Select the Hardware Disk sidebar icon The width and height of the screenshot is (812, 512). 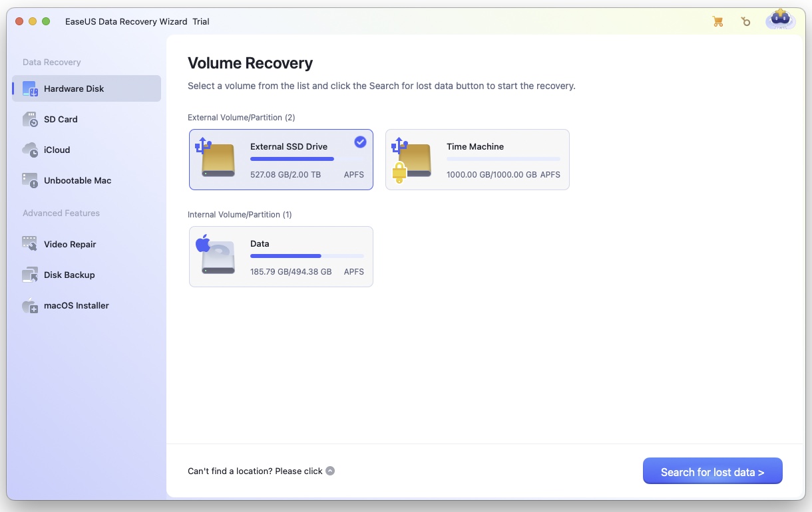point(31,88)
